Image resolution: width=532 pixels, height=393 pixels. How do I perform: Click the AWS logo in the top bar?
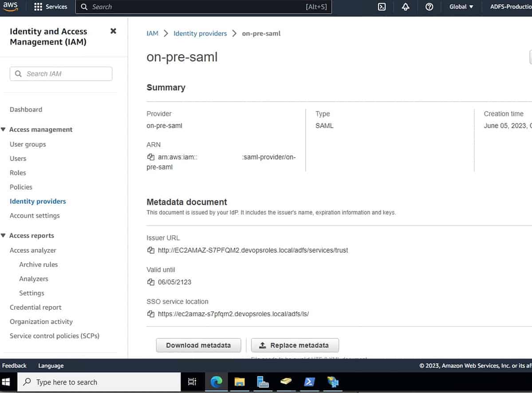pyautogui.click(x=10, y=6)
